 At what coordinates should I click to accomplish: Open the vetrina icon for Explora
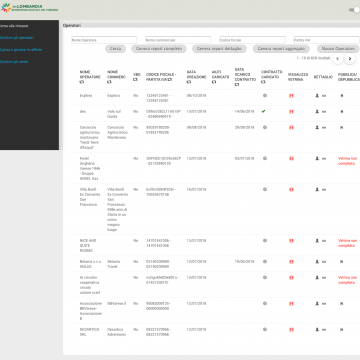(291, 96)
